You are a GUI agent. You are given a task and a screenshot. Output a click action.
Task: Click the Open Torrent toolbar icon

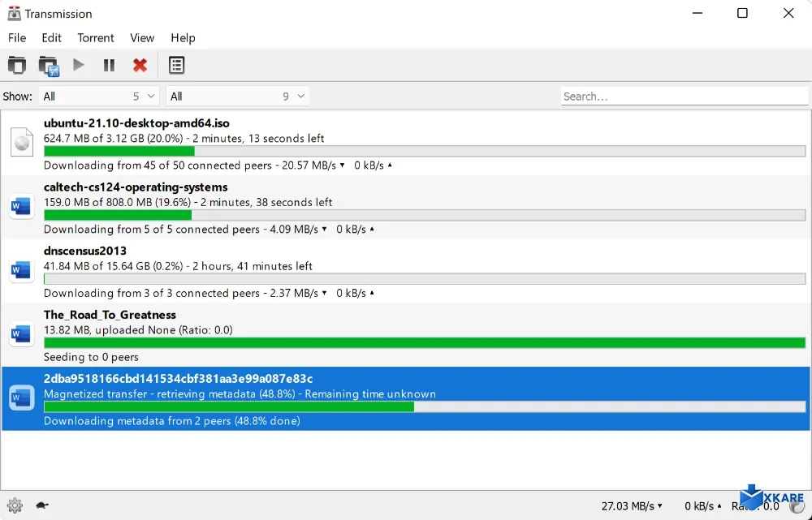point(16,65)
